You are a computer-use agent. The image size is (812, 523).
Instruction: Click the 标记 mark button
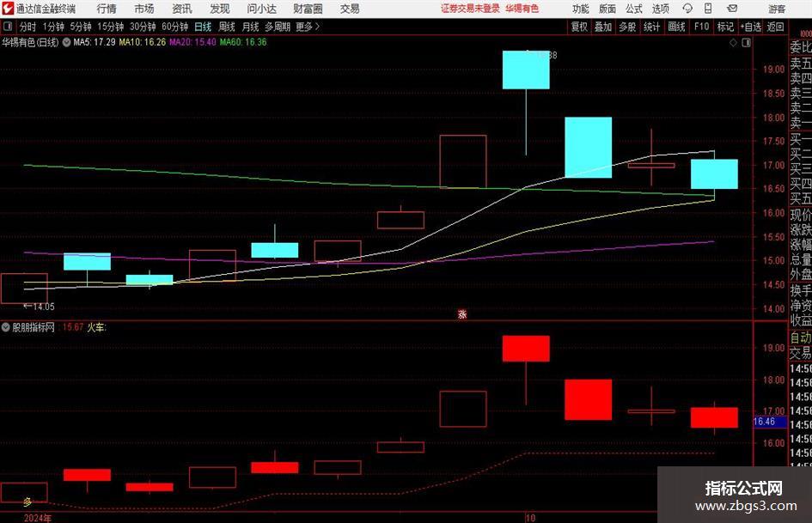click(725, 27)
